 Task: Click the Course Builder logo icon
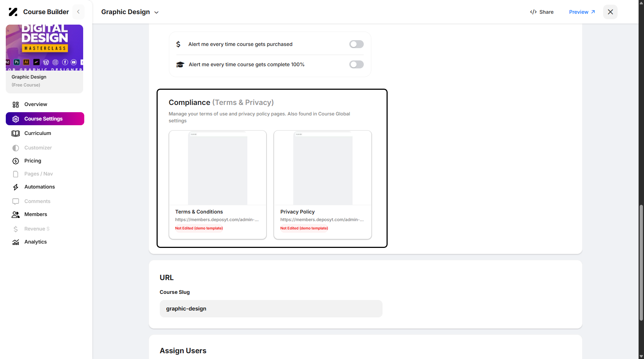pos(13,12)
